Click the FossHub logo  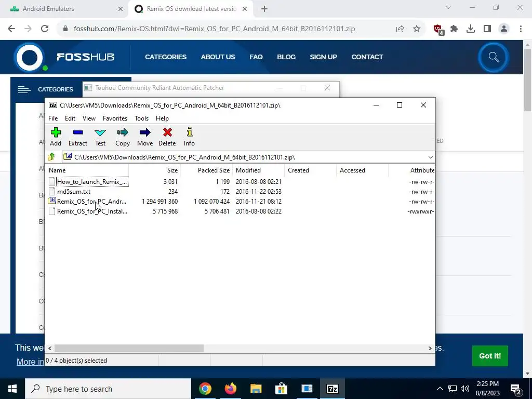tap(64, 57)
